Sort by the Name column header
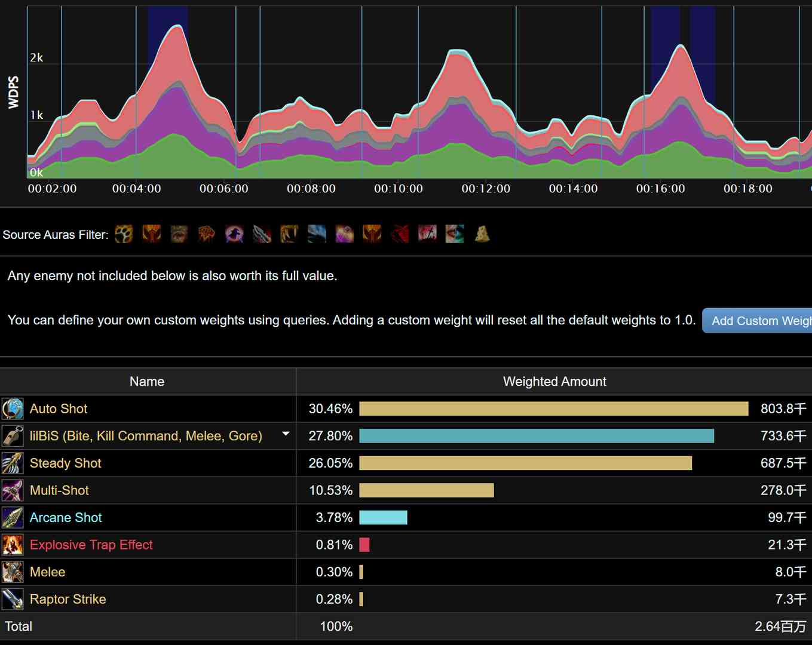The height and width of the screenshot is (645, 812). coord(147,382)
